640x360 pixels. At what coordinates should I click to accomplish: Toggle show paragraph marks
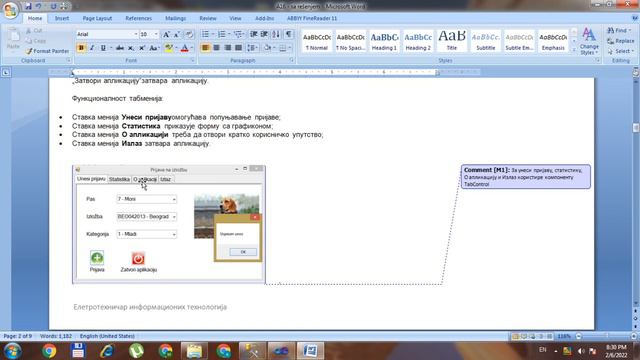289,34
